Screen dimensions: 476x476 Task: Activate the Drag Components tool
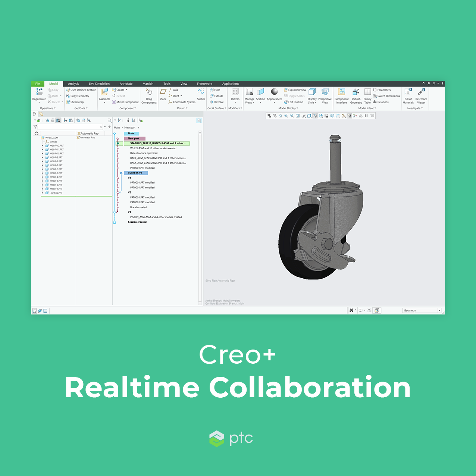tap(149, 93)
